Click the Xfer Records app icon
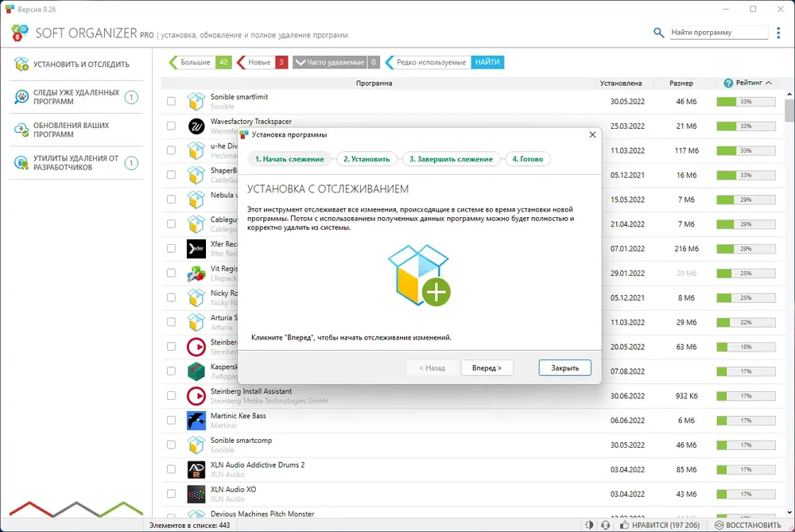 196,248
